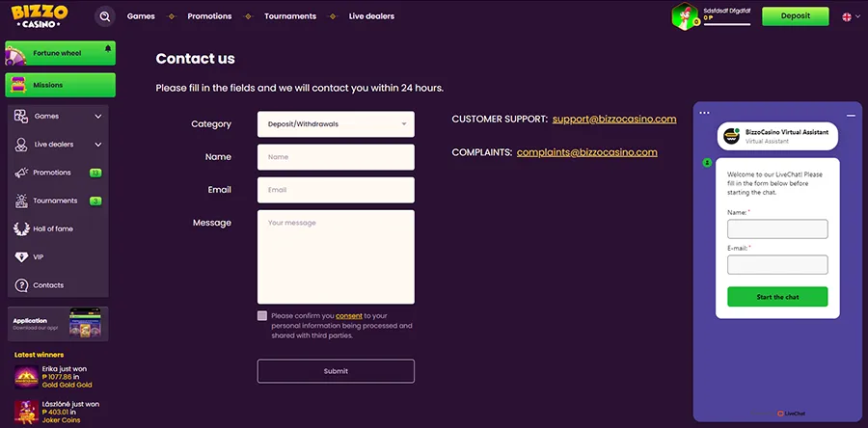Open Games in top navigation
868x428 pixels.
[141, 16]
